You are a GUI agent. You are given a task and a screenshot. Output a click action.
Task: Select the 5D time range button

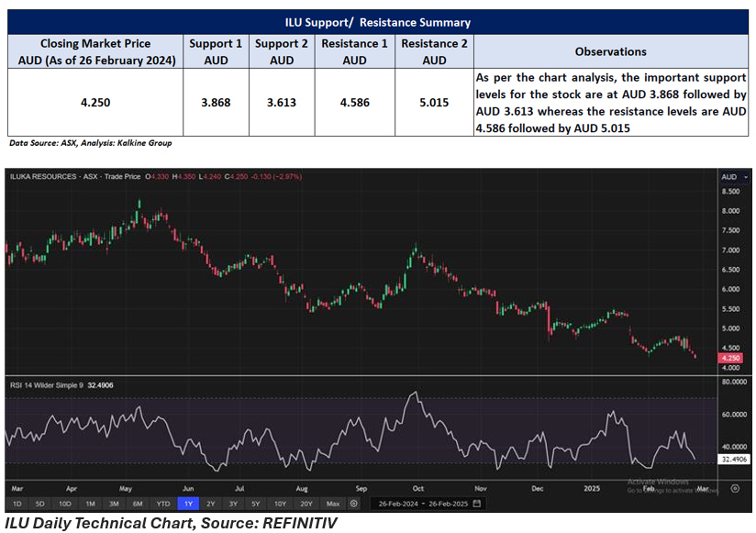(x=40, y=504)
